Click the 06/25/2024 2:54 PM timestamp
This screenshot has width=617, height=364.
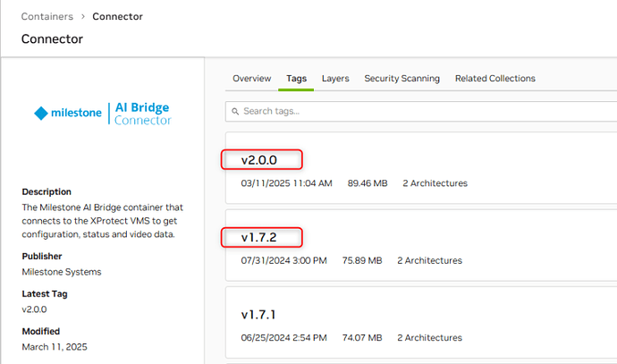pos(283,338)
